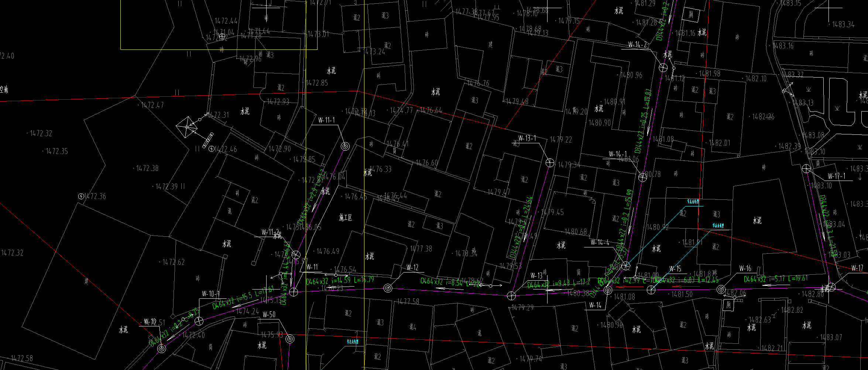Pick the double-circle manhole under W-16
The width and height of the screenshot is (868, 370).
[721, 290]
